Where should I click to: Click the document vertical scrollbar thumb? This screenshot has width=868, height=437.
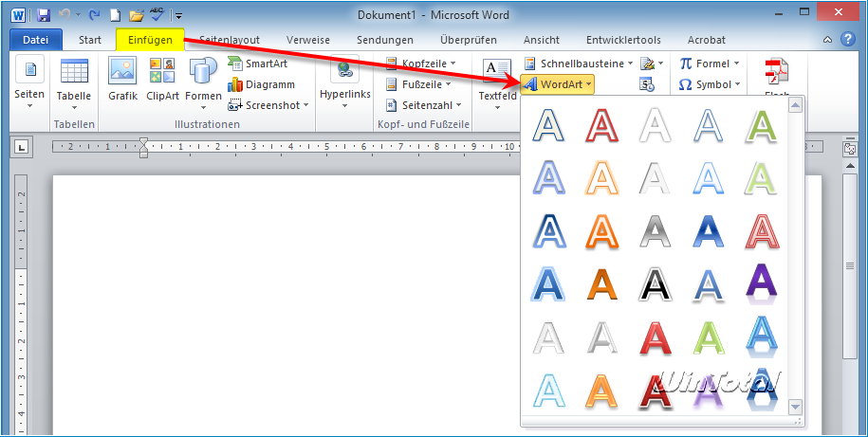click(850, 266)
